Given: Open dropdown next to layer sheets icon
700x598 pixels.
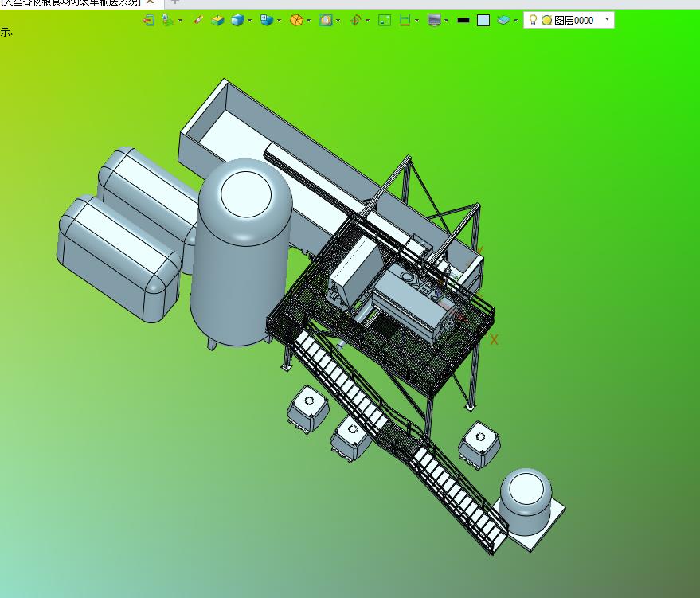Looking at the screenshot, I should tap(515, 20).
